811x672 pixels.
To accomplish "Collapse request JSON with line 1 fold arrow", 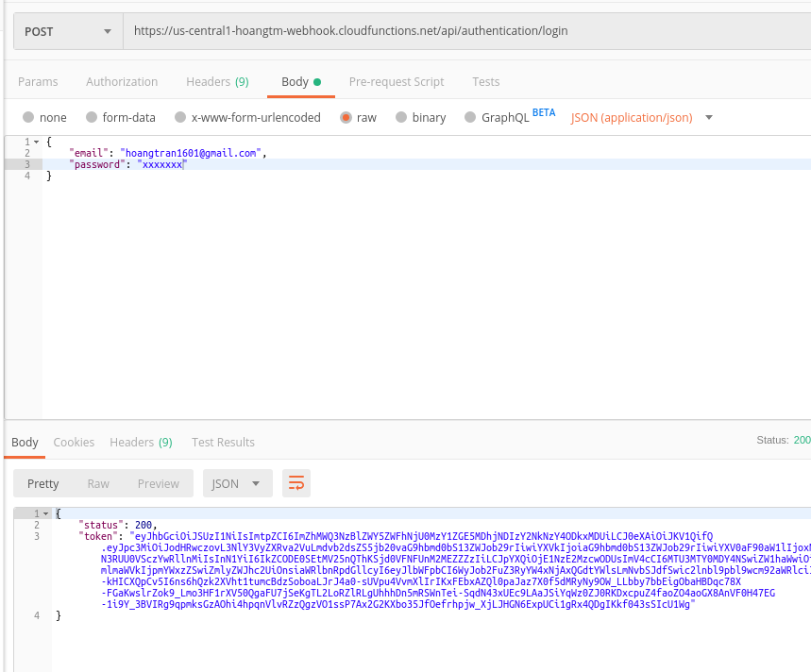I will (36, 141).
